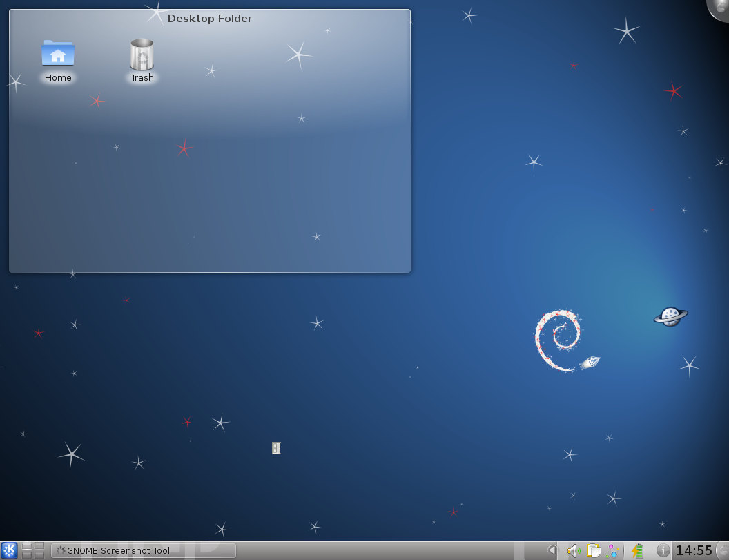Click the small icon on the desktop wallpaper

coord(276,448)
